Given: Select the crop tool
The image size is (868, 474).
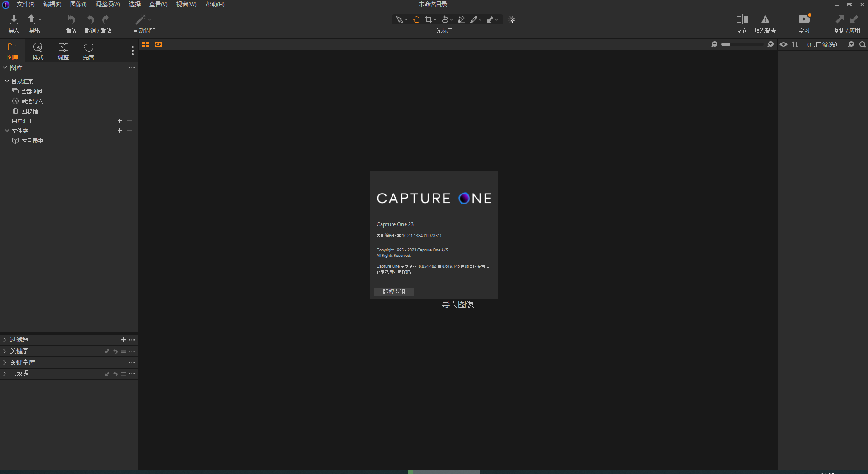Looking at the screenshot, I should pyautogui.click(x=429, y=19).
